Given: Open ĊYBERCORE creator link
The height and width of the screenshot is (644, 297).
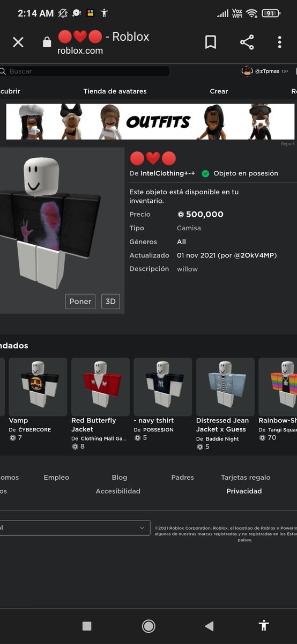Looking at the screenshot, I should click(35, 430).
